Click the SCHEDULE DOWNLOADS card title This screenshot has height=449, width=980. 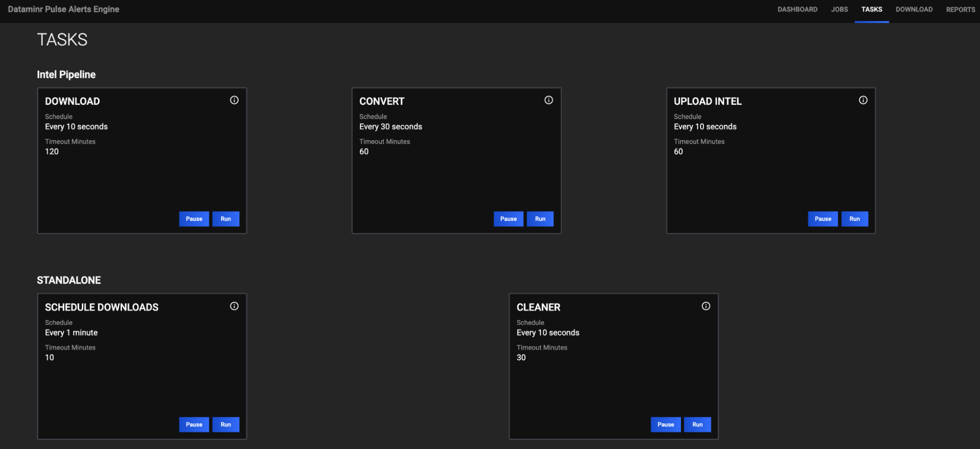(102, 307)
